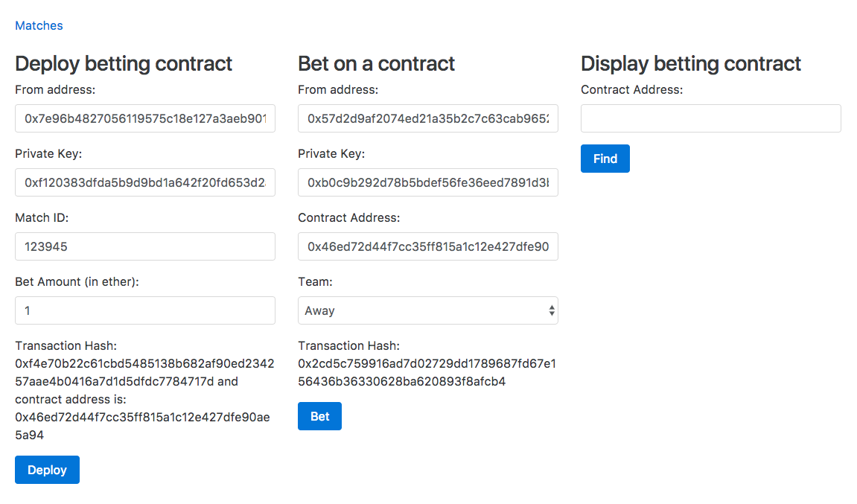
Task: Click the transaction hash text above Bet button
Action: pyautogui.click(x=427, y=372)
